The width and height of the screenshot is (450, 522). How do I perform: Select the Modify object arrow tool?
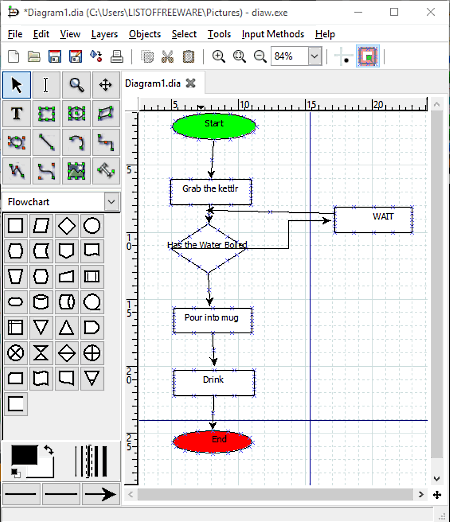click(16, 85)
